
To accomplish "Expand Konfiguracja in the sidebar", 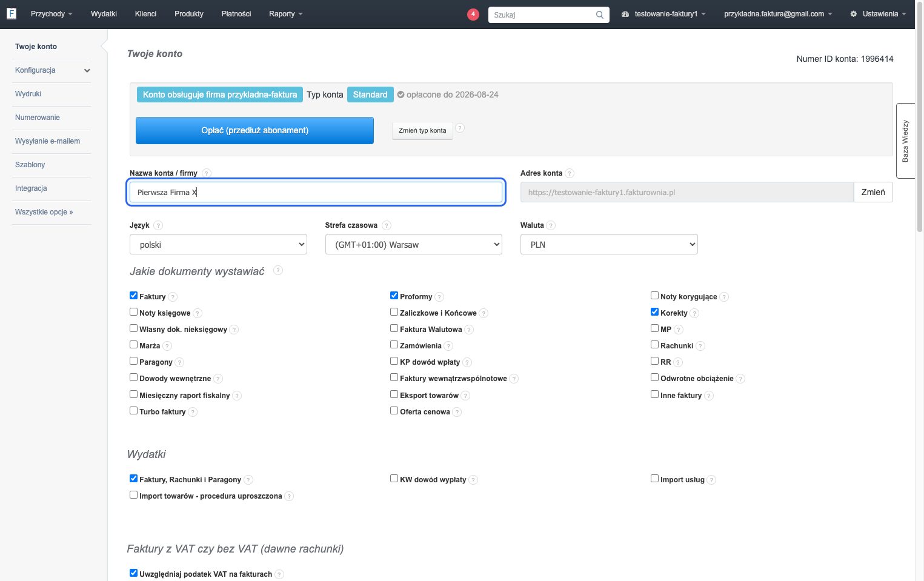I will (x=52, y=70).
